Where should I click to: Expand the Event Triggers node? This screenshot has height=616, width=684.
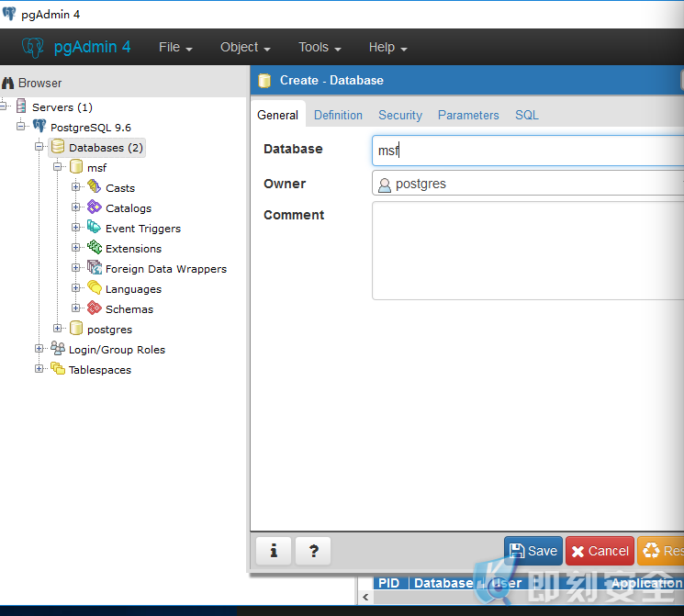(x=75, y=227)
